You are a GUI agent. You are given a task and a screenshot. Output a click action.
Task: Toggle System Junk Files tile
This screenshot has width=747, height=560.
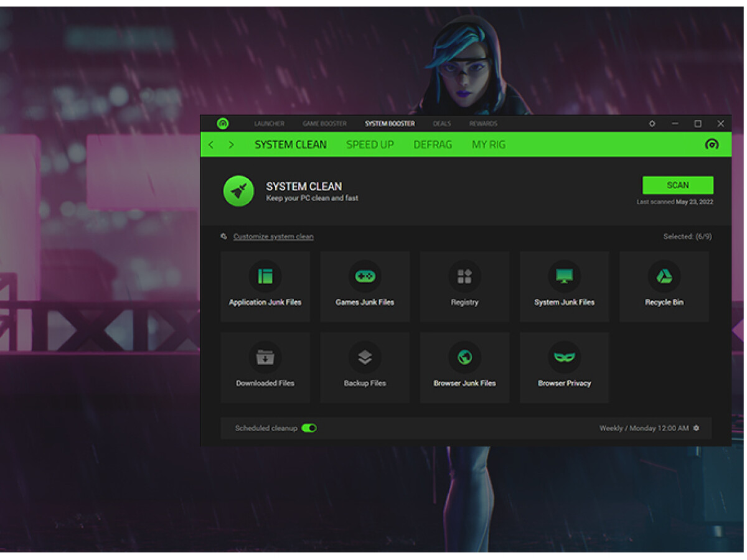(565, 286)
